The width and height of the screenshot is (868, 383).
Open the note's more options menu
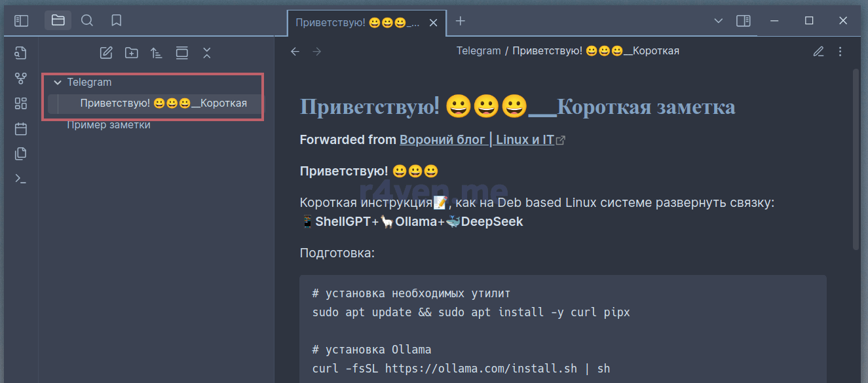click(840, 51)
